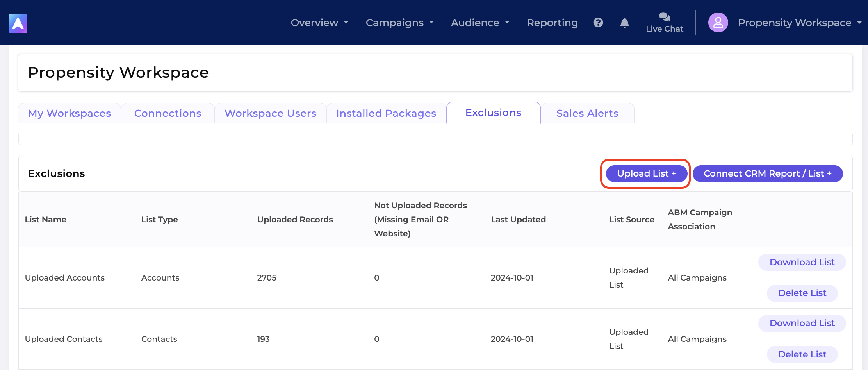Click the Contacts list type cell

click(x=159, y=339)
